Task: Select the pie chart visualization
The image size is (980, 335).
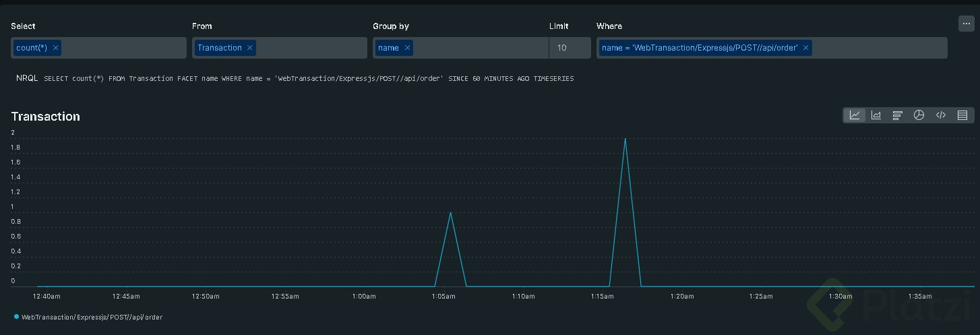Action: [919, 115]
